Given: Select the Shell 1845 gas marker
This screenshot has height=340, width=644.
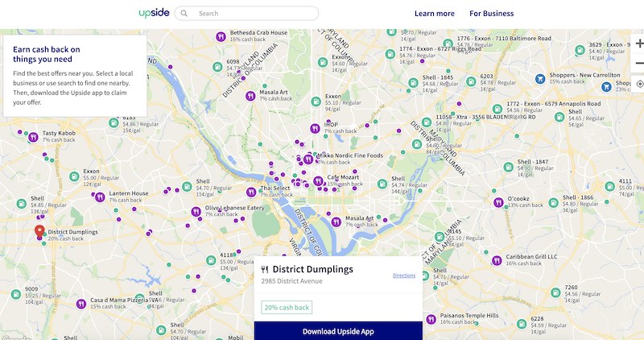Looking at the screenshot, I should 413,83.
